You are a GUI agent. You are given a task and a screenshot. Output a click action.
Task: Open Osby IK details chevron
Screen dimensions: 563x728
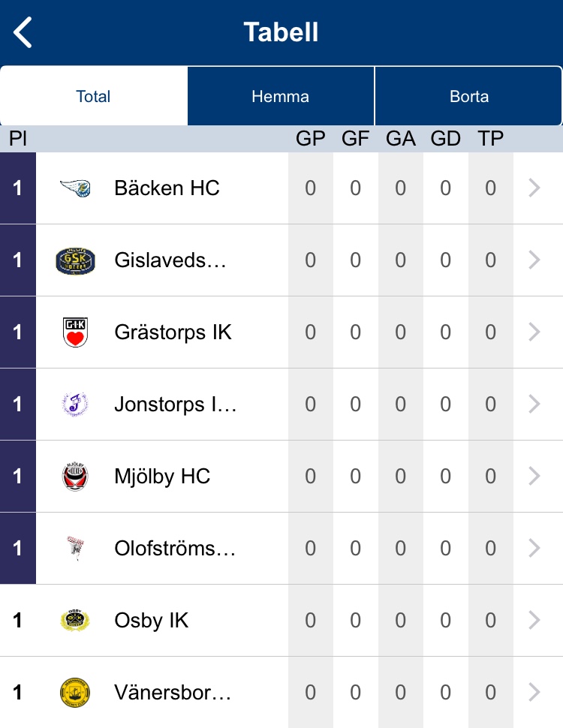click(x=534, y=621)
